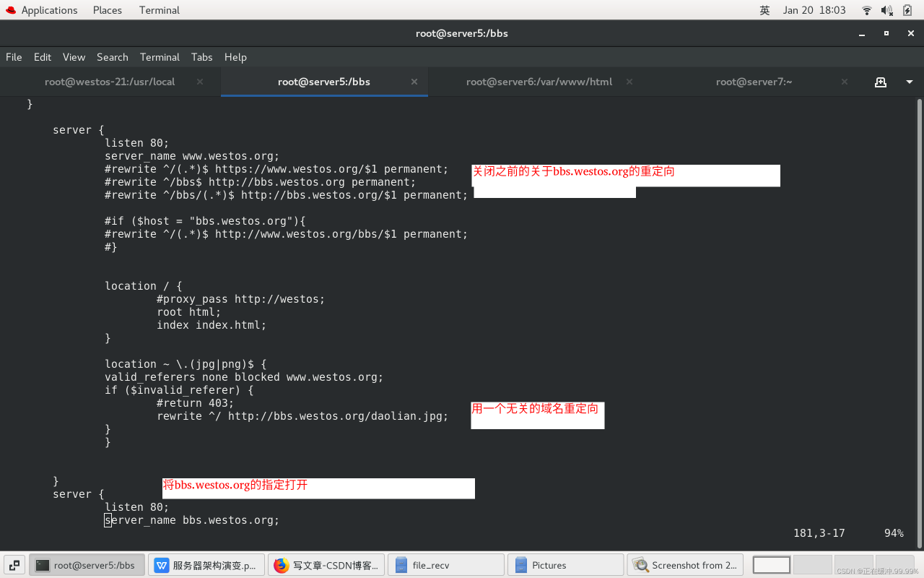
Task: Click the volume speaker icon
Action: (x=887, y=10)
